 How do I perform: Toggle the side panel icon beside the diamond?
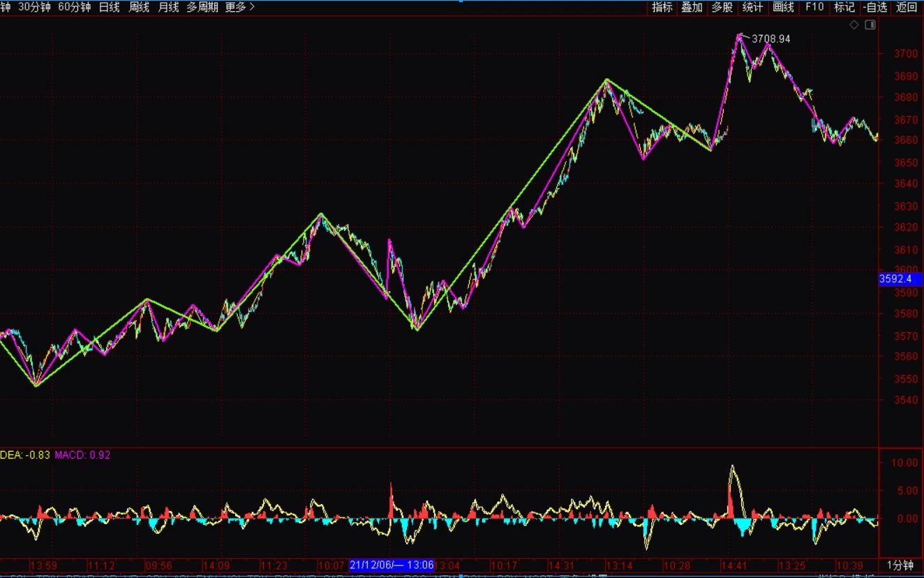[x=870, y=24]
